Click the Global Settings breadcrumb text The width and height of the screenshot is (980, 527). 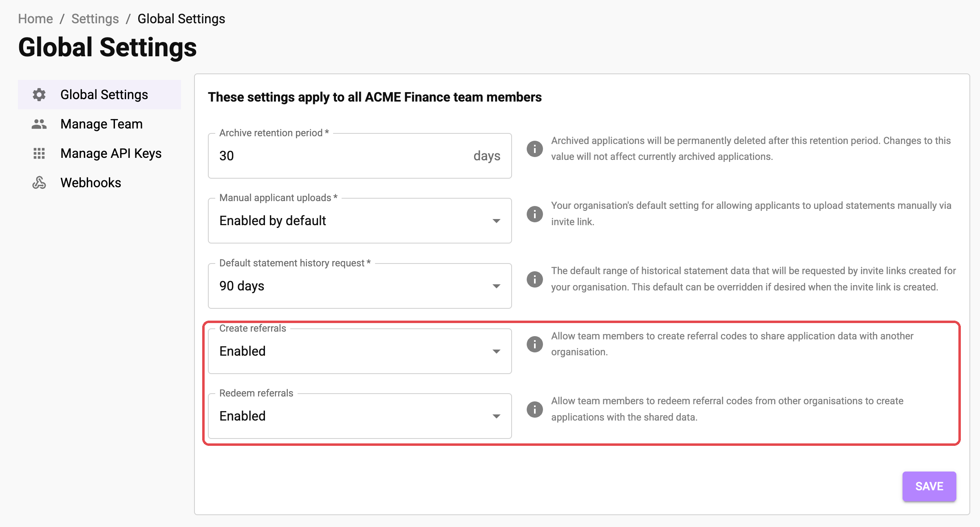click(181, 19)
